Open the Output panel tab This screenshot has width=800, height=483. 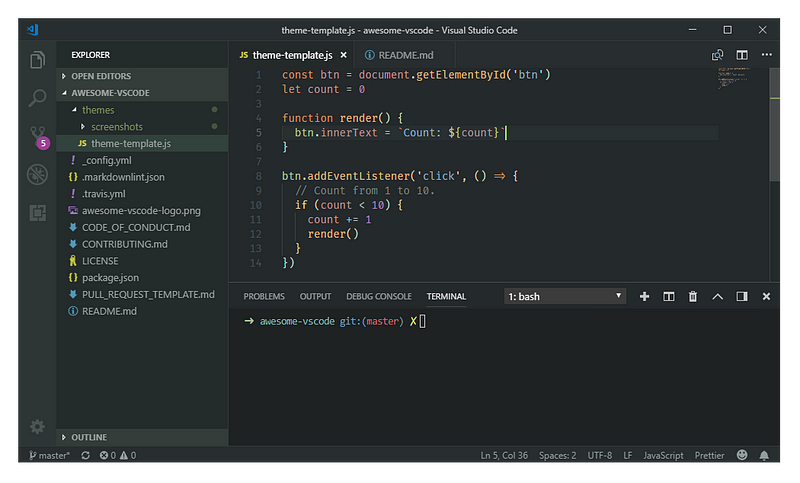click(315, 296)
